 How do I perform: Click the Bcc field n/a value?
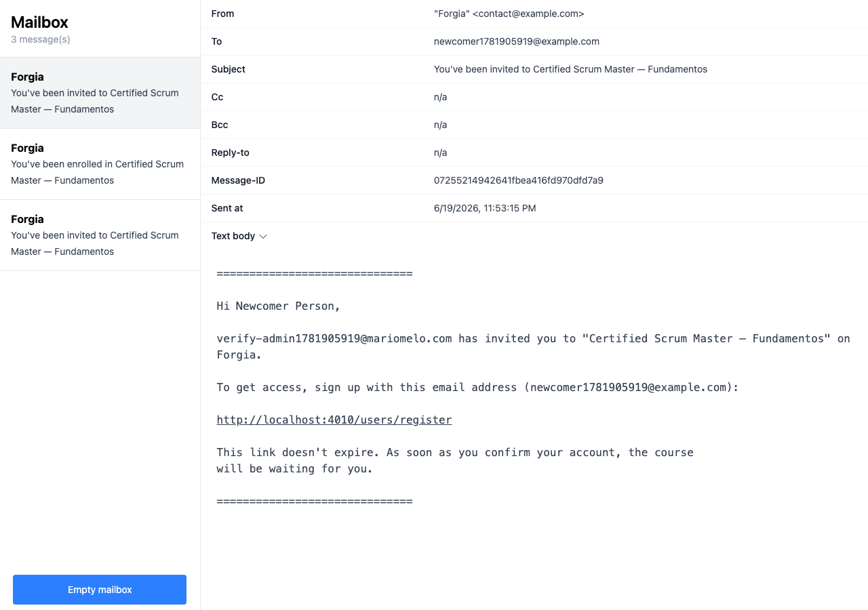(441, 125)
